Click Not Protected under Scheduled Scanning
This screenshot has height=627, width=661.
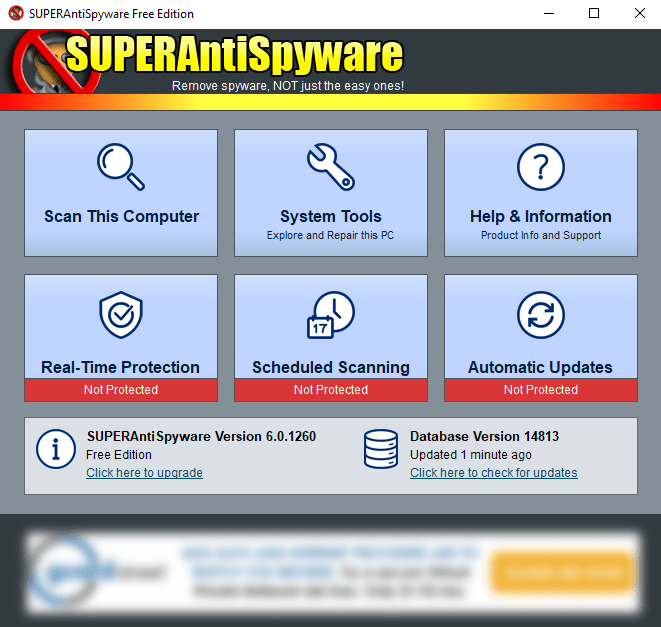click(331, 390)
